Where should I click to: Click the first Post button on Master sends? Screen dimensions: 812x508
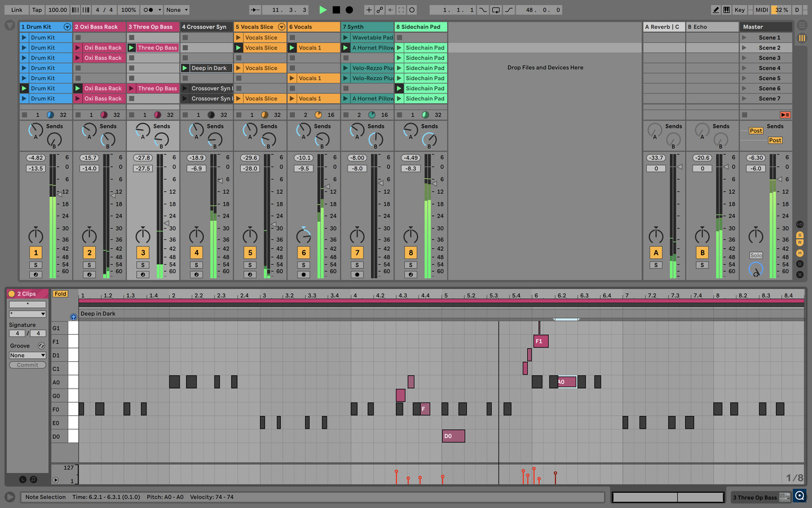[x=756, y=131]
